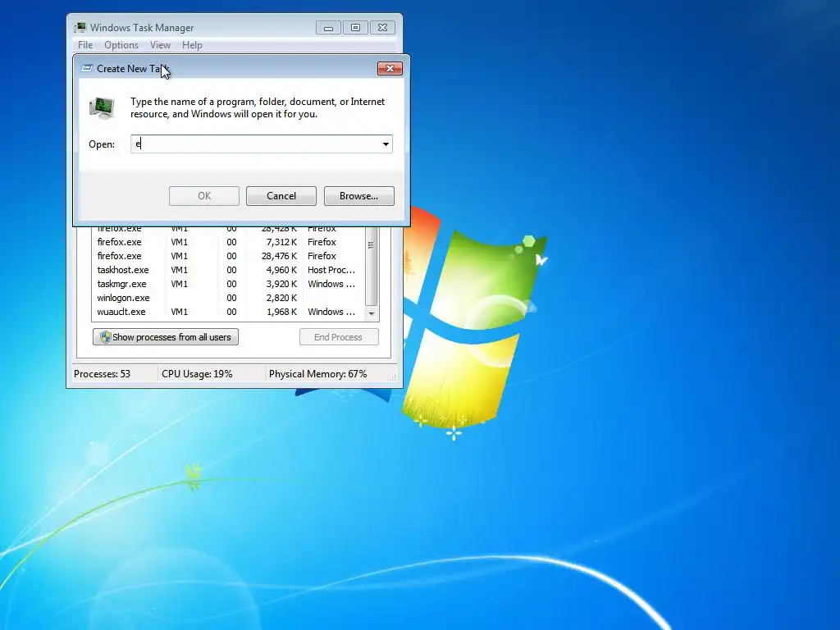Select the wuauclt.exe process row
The image size is (840, 630).
tap(228, 312)
